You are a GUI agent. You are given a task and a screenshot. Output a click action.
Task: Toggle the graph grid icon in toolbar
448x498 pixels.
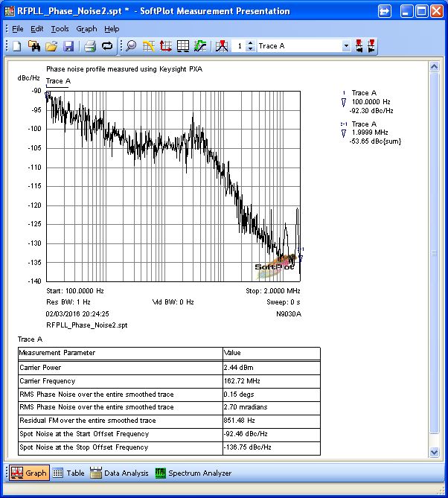point(183,46)
